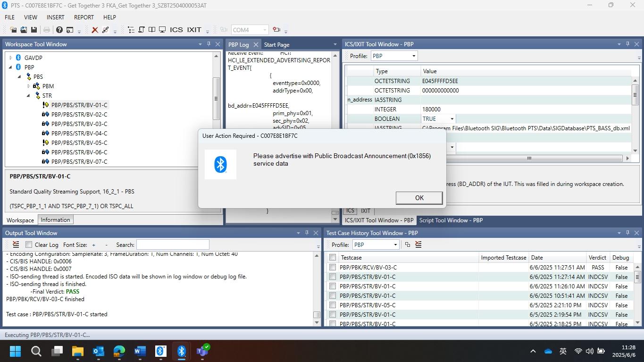Click OK in User Action Required dialog
The image size is (644, 362).
[419, 198]
